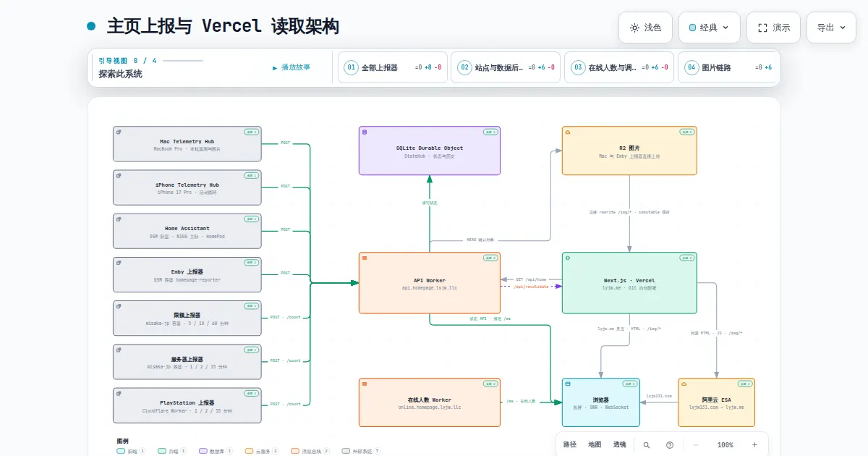This screenshot has width=868, height=456.
Task: Zoom out with the minus icon
Action: pyautogui.click(x=696, y=445)
